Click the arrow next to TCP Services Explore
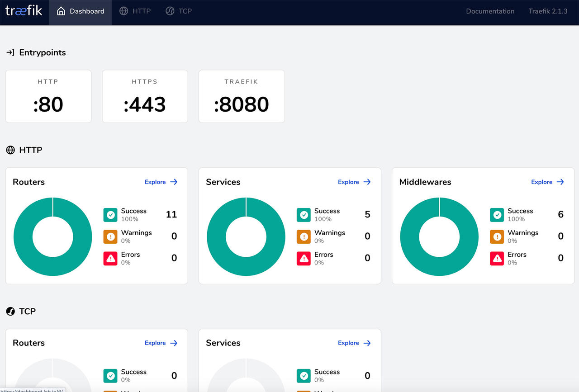Screen dimensions: 579x392 [367, 343]
